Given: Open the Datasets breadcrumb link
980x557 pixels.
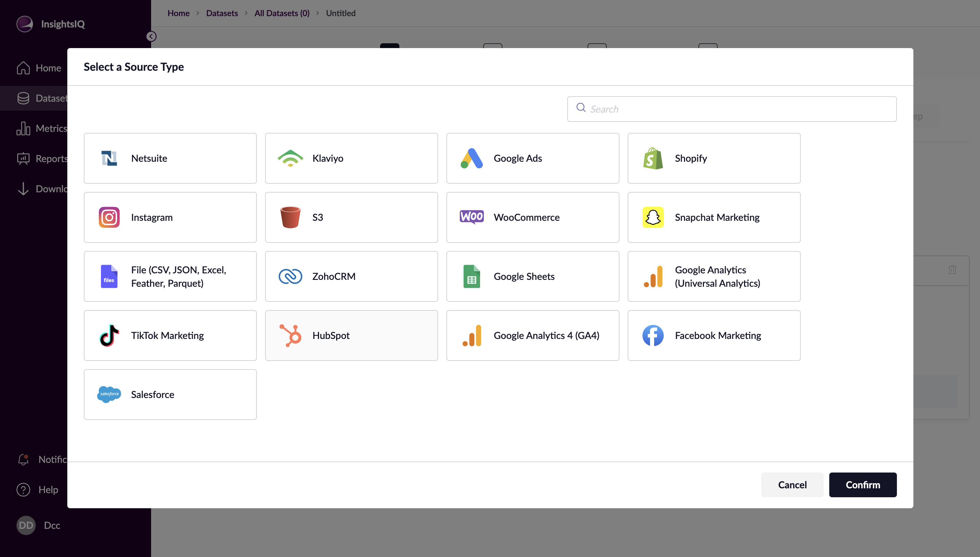Looking at the screenshot, I should (222, 13).
